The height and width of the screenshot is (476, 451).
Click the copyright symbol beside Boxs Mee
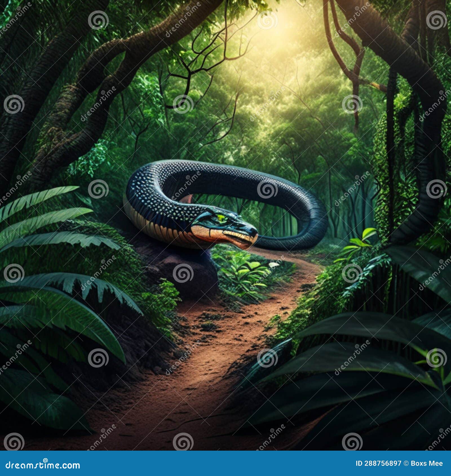(x=406, y=463)
